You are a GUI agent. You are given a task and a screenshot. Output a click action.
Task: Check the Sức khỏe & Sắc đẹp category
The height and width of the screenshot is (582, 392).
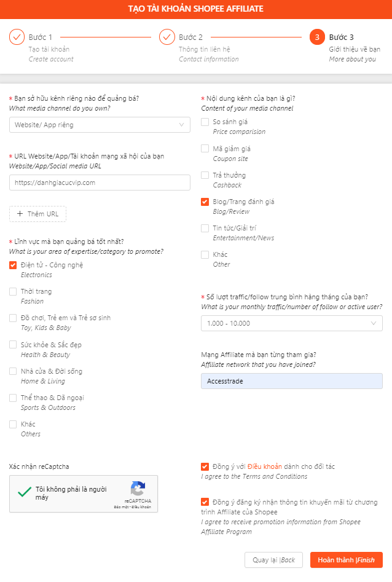pyautogui.click(x=12, y=345)
